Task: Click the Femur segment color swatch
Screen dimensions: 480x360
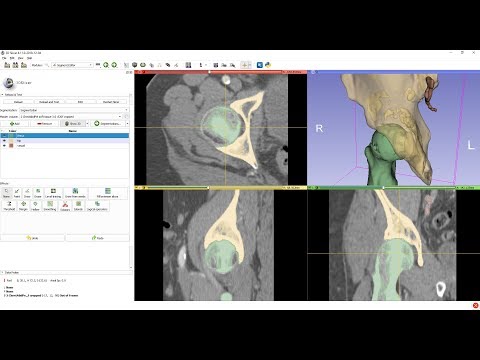Action: coord(11,136)
